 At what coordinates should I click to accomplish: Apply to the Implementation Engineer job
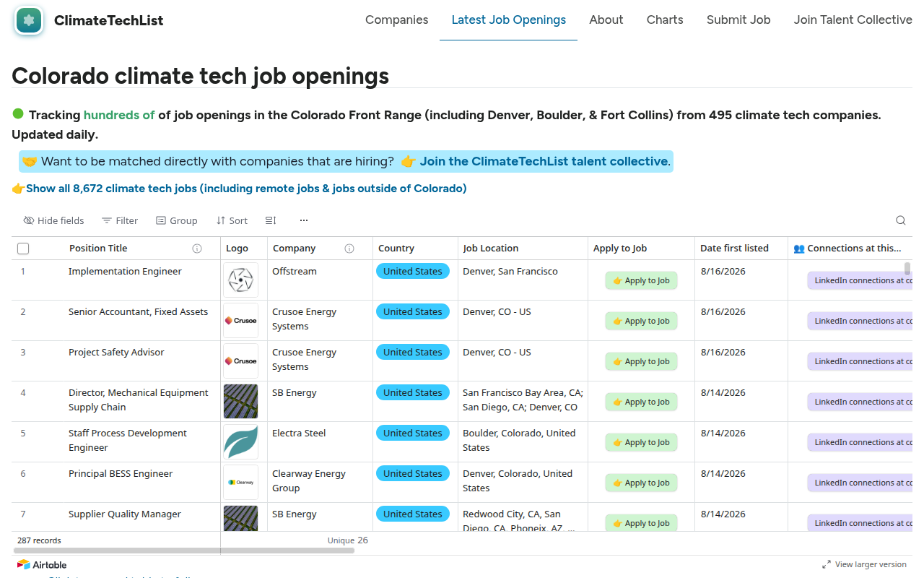click(x=641, y=280)
